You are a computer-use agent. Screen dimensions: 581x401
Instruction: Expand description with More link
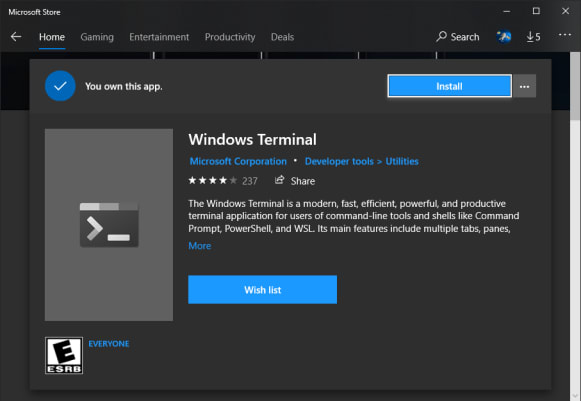click(200, 246)
